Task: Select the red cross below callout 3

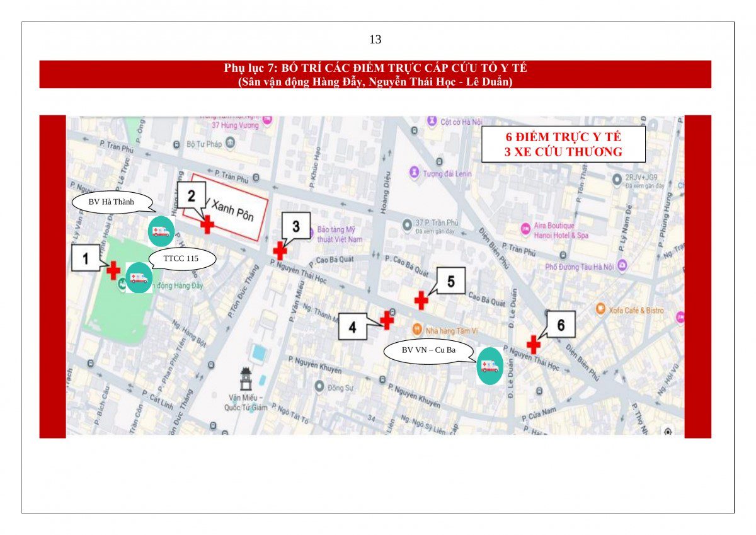Action: coord(280,250)
